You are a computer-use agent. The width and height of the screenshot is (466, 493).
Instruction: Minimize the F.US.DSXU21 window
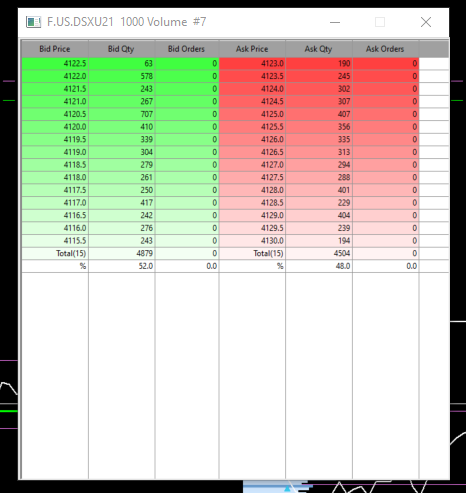click(335, 22)
